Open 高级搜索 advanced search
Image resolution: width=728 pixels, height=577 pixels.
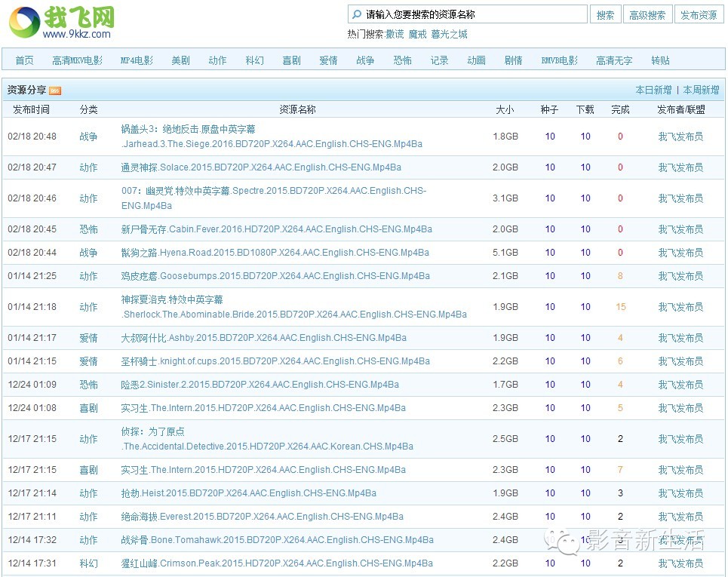pyautogui.click(x=647, y=14)
